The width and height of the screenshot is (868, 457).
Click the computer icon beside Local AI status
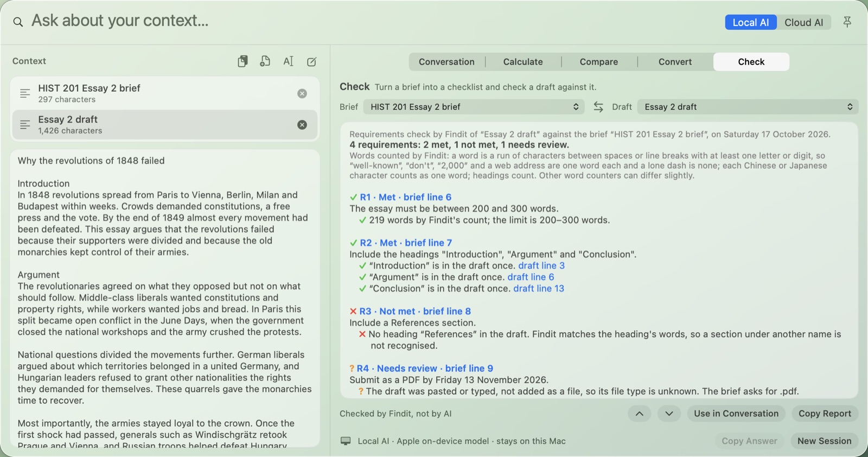[x=346, y=441]
